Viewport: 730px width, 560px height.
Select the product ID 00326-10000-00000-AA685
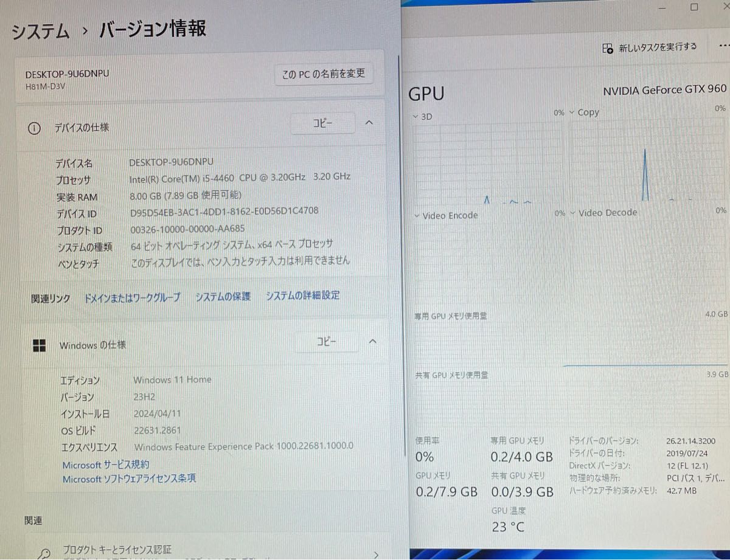pyautogui.click(x=187, y=229)
